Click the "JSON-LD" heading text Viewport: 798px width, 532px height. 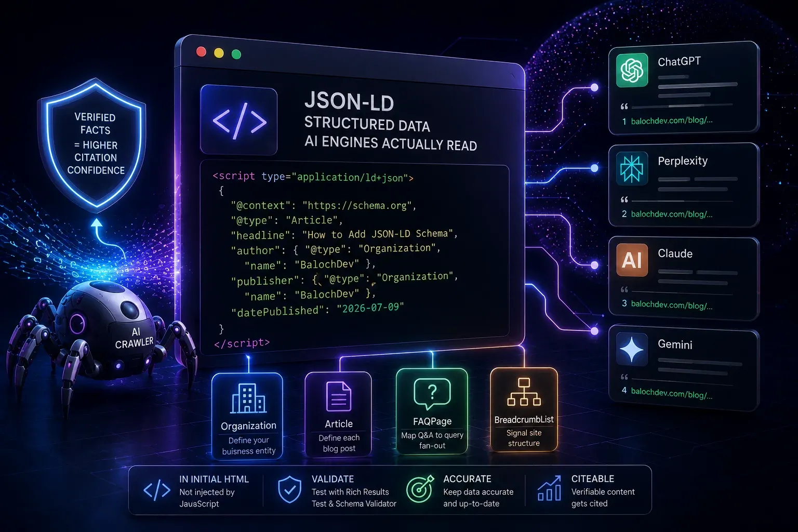click(x=349, y=101)
